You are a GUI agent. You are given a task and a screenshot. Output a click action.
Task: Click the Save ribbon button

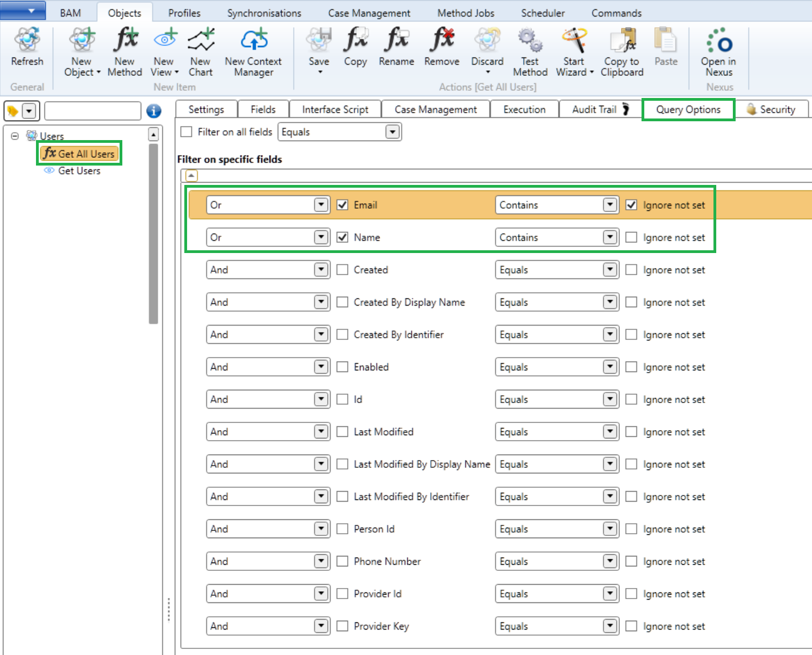click(x=319, y=39)
